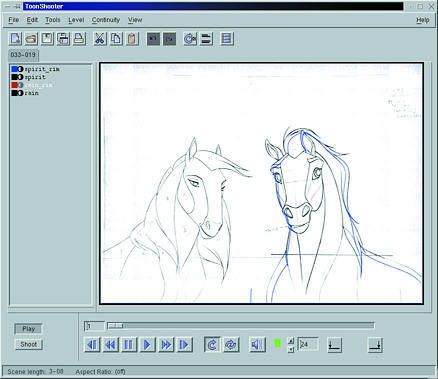Click the second dark gray toolbar icon
Image resolution: width=438 pixels, height=379 pixels.
pyautogui.click(x=169, y=39)
